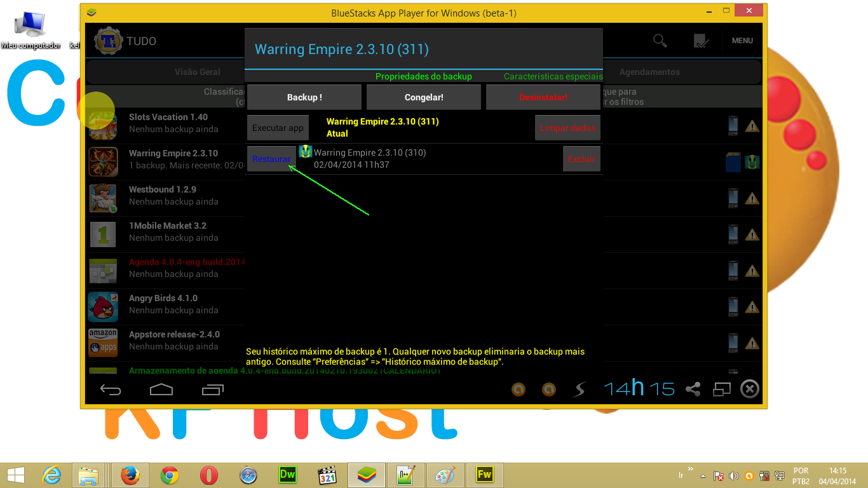
Task: Tap the Android home button
Action: pyautogui.click(x=161, y=389)
